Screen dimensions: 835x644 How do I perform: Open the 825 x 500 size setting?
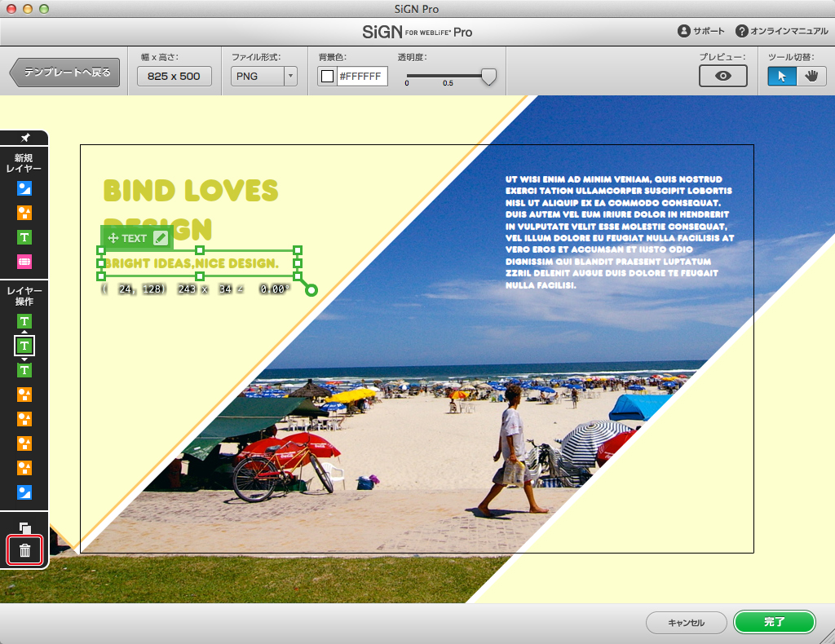click(x=175, y=76)
